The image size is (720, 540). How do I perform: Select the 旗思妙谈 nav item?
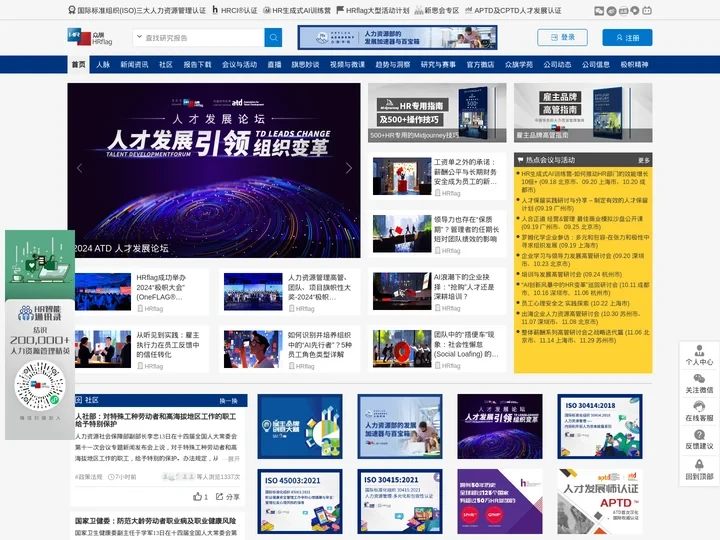305,65
